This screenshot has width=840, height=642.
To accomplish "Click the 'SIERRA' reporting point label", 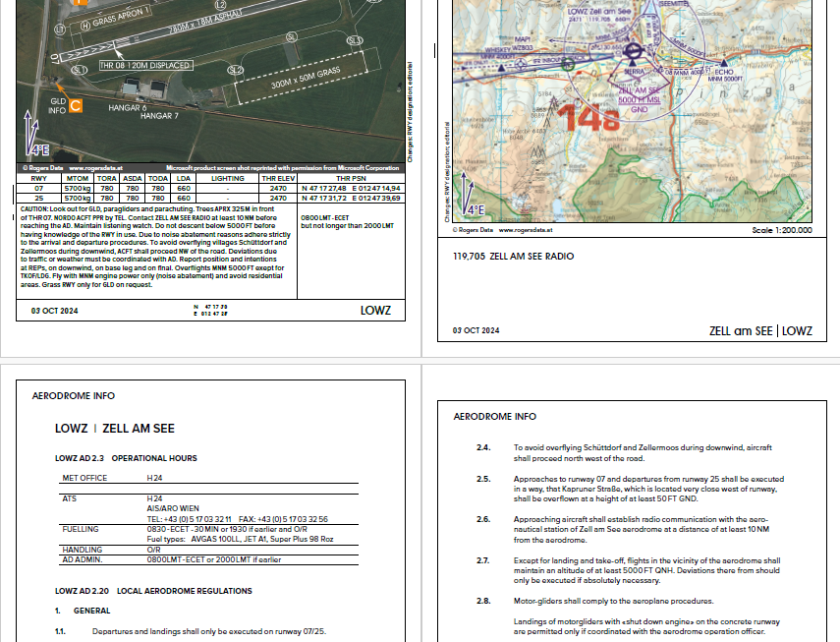I will pos(635,71).
